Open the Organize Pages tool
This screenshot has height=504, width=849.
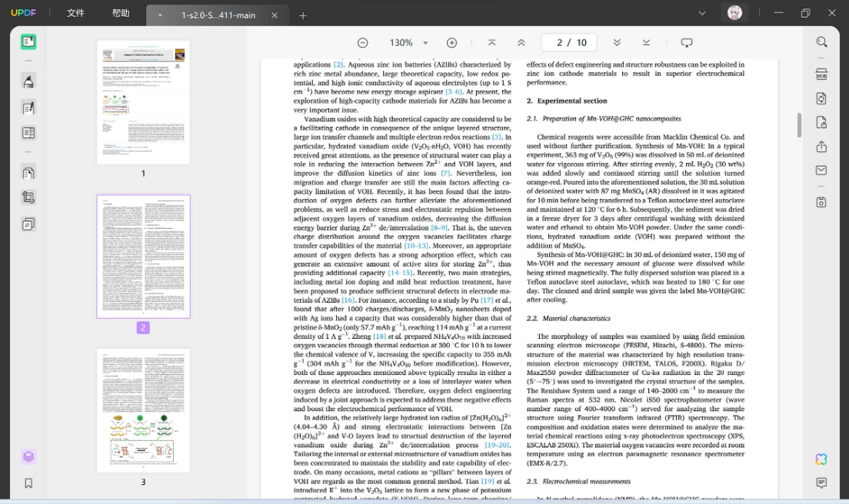[28, 173]
